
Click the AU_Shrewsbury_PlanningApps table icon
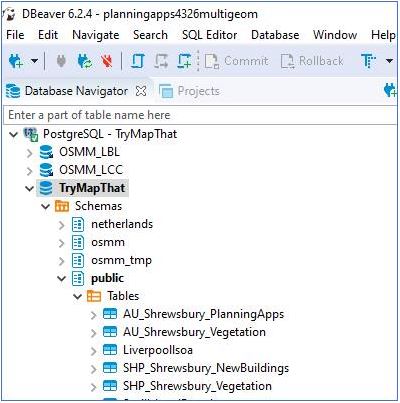[110, 314]
